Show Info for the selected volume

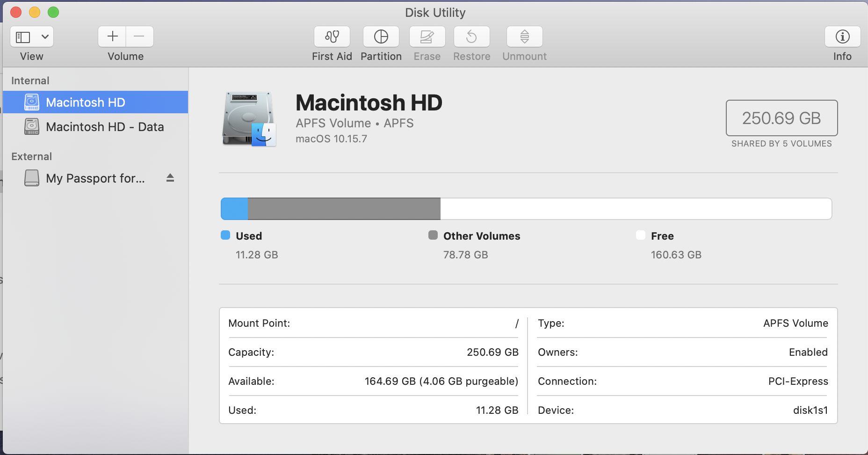pos(842,37)
